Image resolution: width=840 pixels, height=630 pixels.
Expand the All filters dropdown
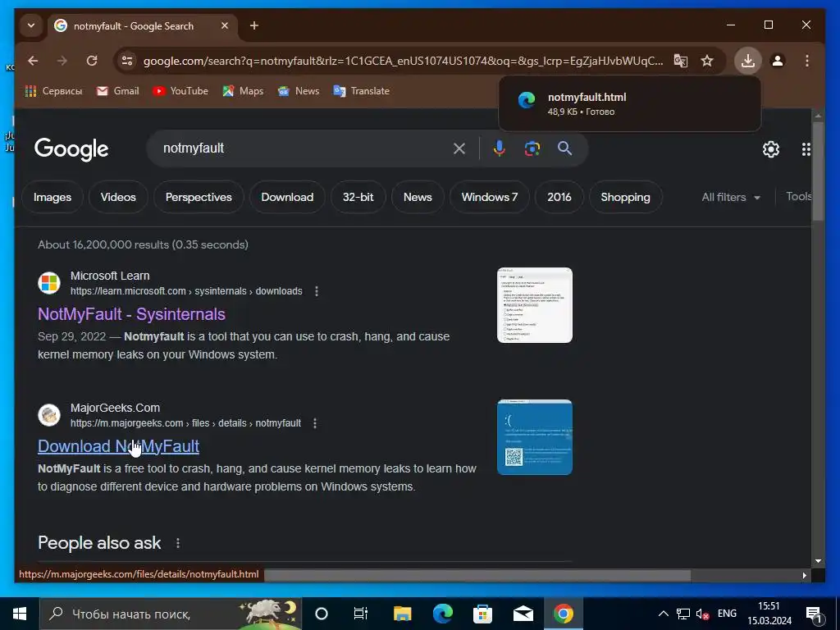[731, 197]
